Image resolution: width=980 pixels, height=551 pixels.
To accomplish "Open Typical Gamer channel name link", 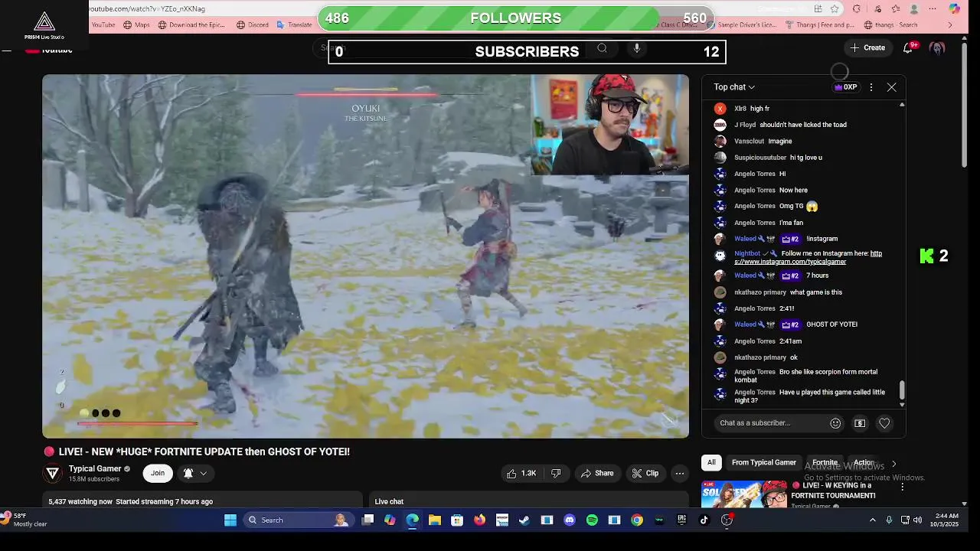I will [95, 469].
